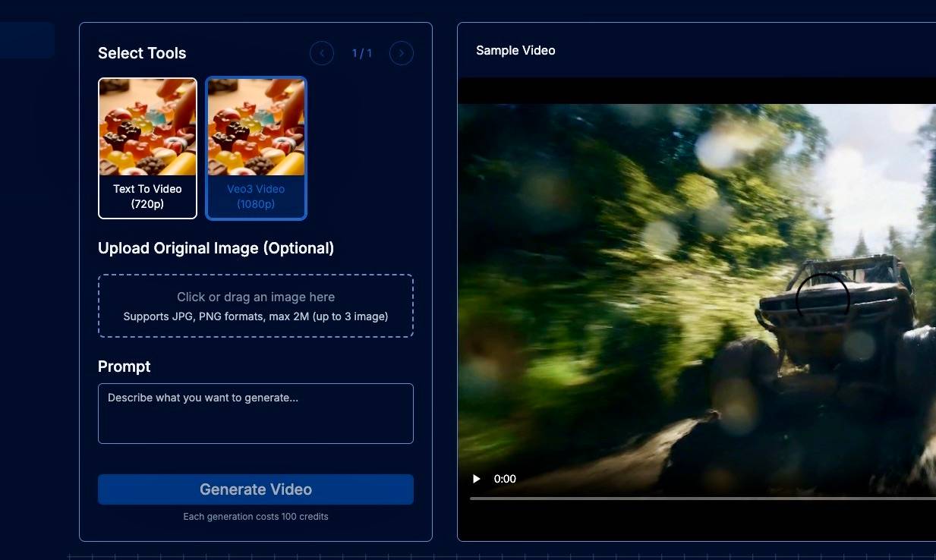This screenshot has height=560, width=936.
Task: Click the Select Tools heading
Action: 142,53
